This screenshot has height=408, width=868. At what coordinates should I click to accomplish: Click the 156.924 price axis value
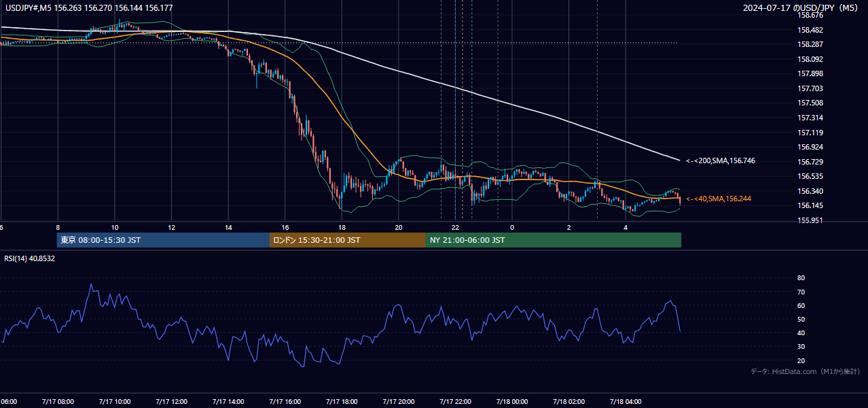810,147
